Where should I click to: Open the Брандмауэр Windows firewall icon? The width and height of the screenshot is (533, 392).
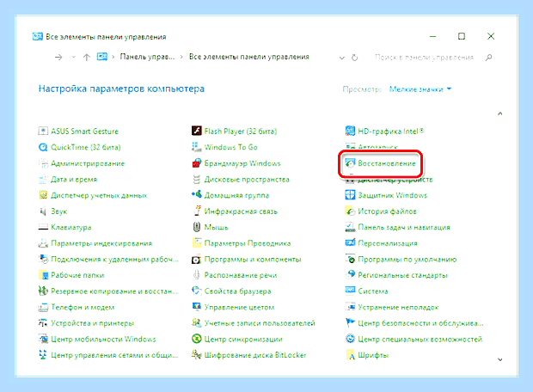click(197, 163)
